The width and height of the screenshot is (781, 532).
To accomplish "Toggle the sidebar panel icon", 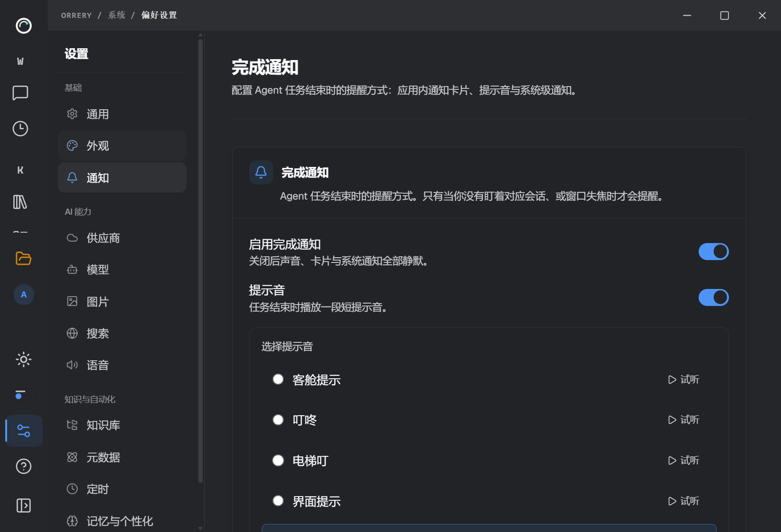I will (x=24, y=506).
